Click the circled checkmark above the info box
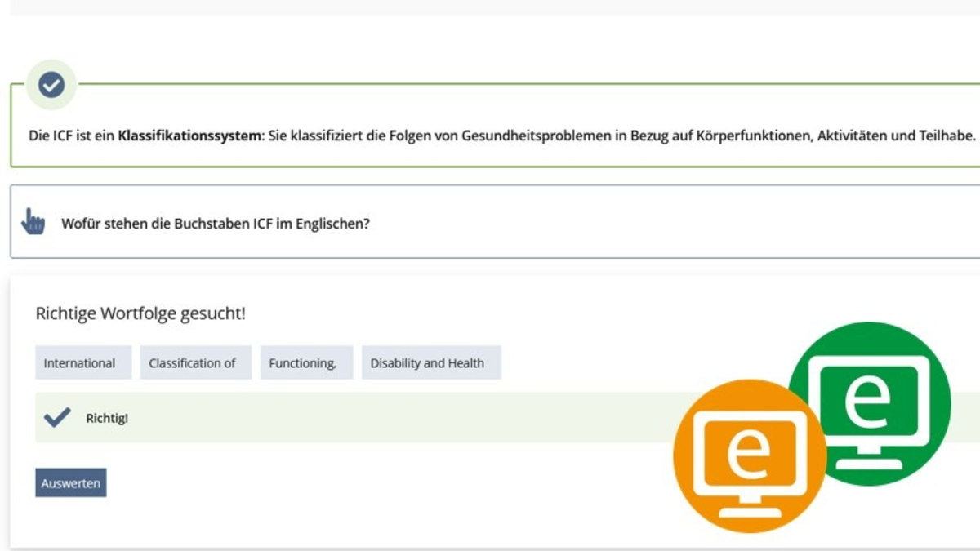This screenshot has height=551, width=980. 51,84
